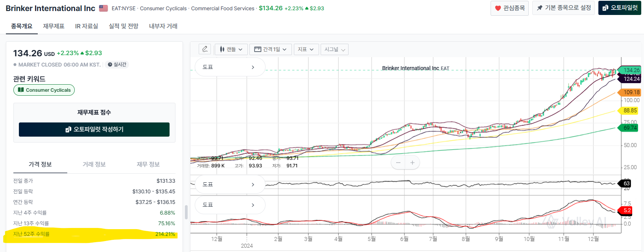Screen dimensions: 644x252
Task: Click the US flag icon next to company name
Action: (103, 8)
